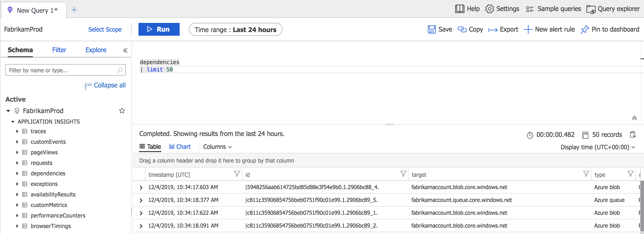Viewport: 644px width, 234px height.
Task: Open Sample queries list icon
Action: click(x=530, y=9)
